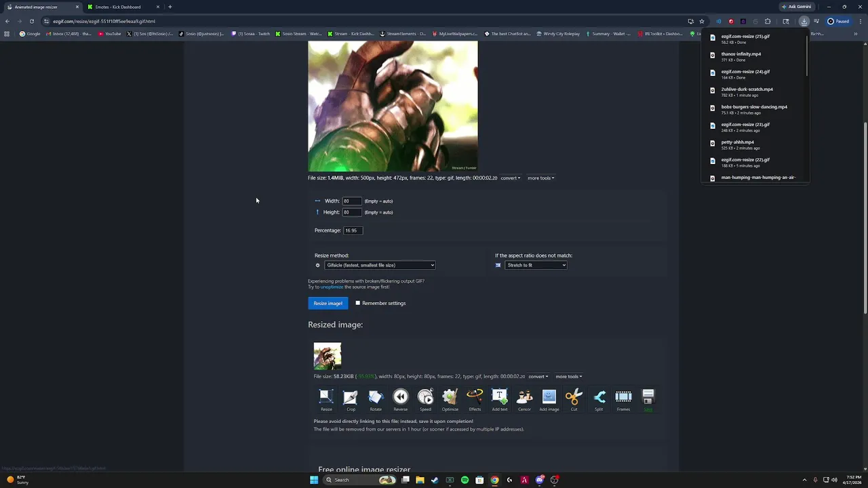
Task: Open the YouTube bookmark
Action: [x=109, y=34]
